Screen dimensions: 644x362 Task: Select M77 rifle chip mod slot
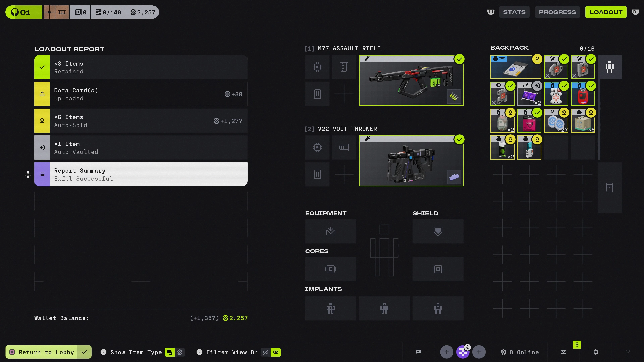pos(317,67)
